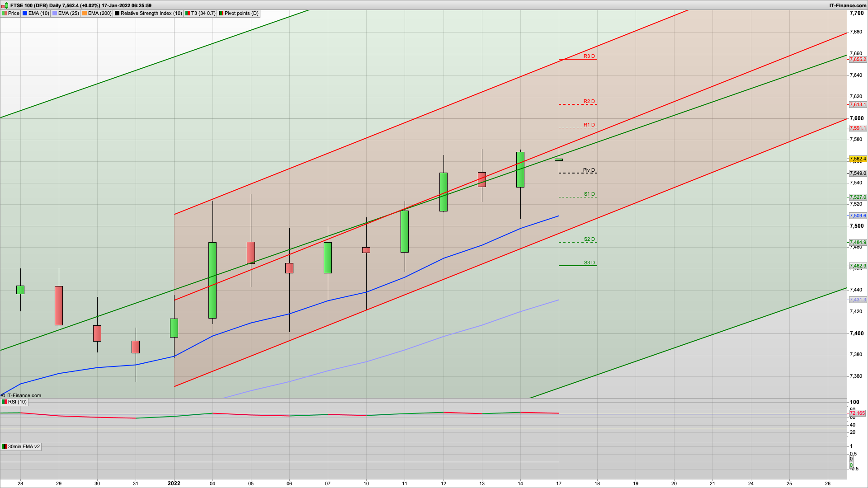Click the 7,655.2 price tag on the axis
The image size is (868, 488).
858,59
